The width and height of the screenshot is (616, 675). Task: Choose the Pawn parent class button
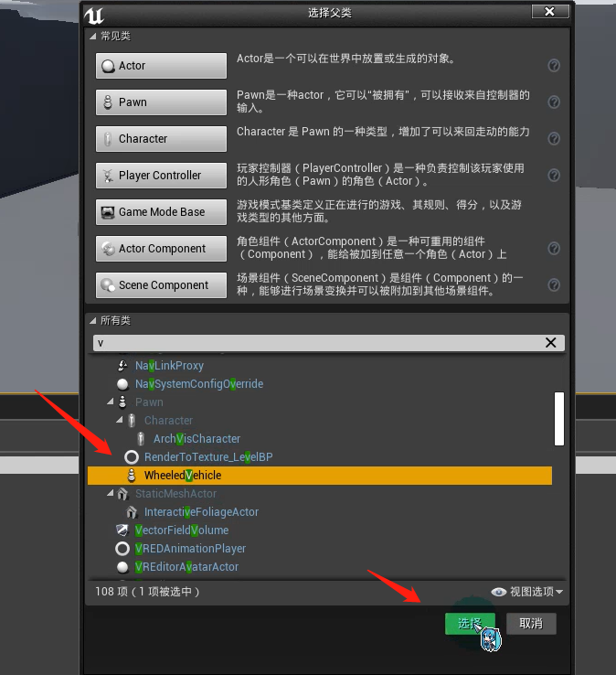[x=162, y=102]
